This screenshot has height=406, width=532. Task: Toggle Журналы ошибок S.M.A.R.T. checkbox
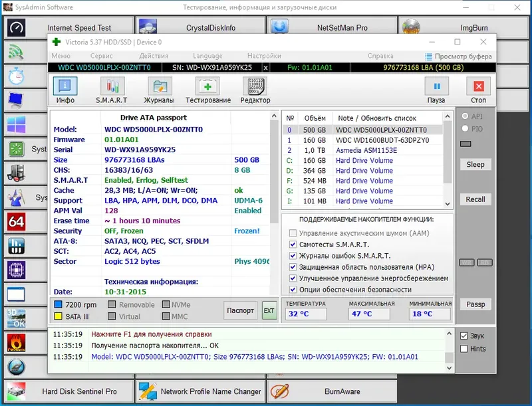click(x=293, y=256)
